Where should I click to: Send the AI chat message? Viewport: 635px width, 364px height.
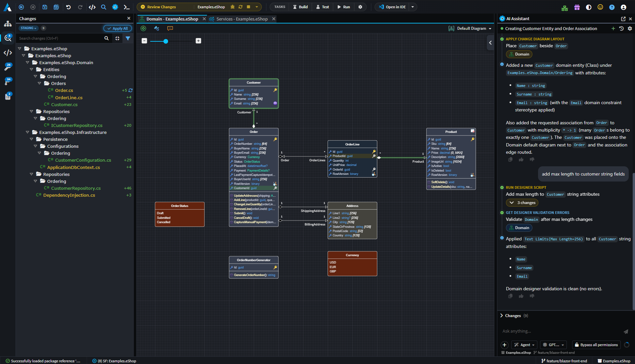pos(626,331)
